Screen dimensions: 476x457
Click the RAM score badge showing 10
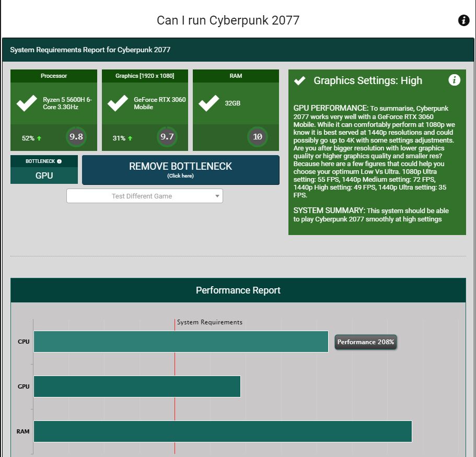click(x=258, y=137)
